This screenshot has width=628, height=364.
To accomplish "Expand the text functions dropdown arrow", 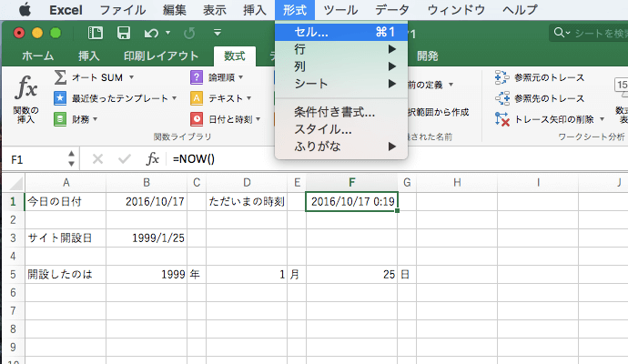I will (249, 98).
